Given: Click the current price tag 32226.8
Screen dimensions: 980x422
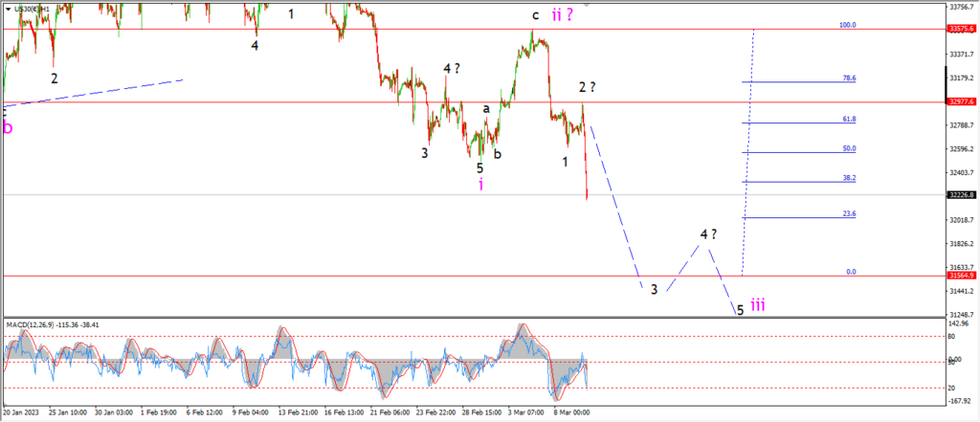Looking at the screenshot, I should pyautogui.click(x=963, y=194).
